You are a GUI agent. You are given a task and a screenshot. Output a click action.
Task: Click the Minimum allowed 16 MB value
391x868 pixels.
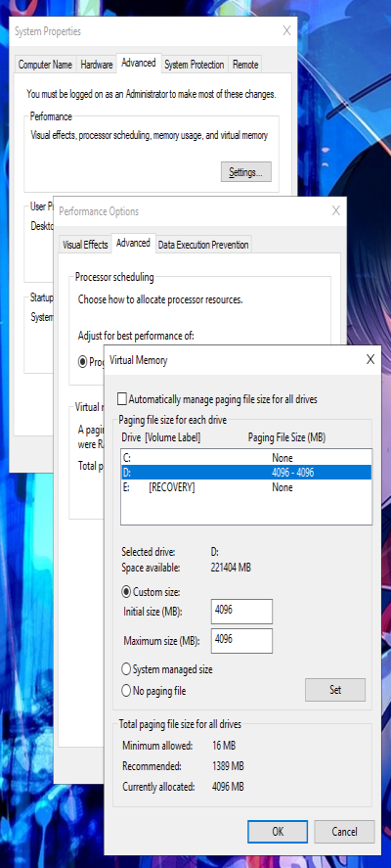click(224, 746)
